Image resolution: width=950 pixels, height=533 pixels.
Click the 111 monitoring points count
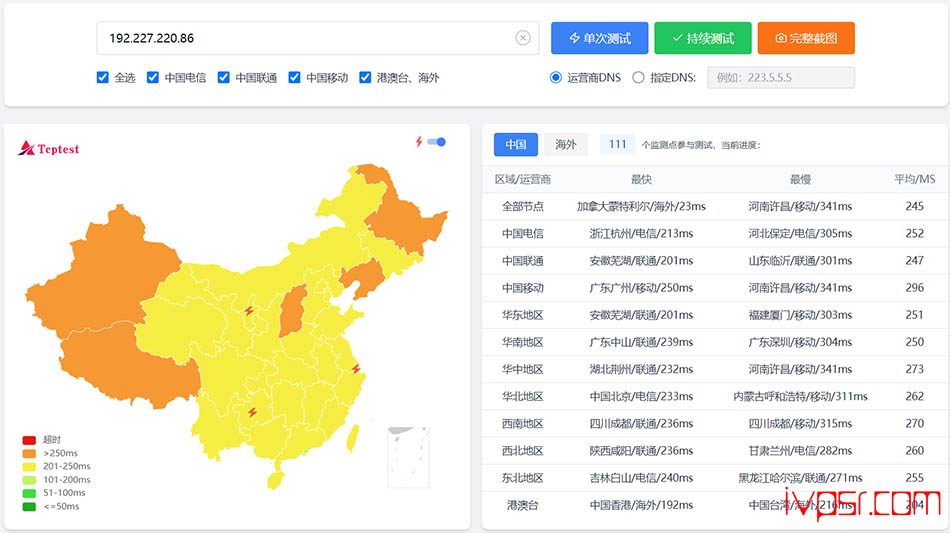617,145
